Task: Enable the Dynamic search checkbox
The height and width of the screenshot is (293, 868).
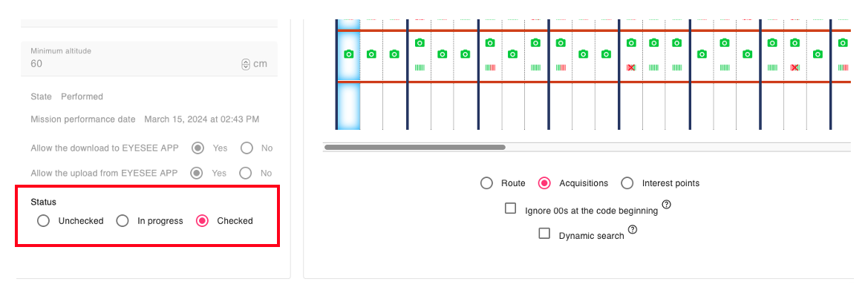Action: (x=545, y=234)
